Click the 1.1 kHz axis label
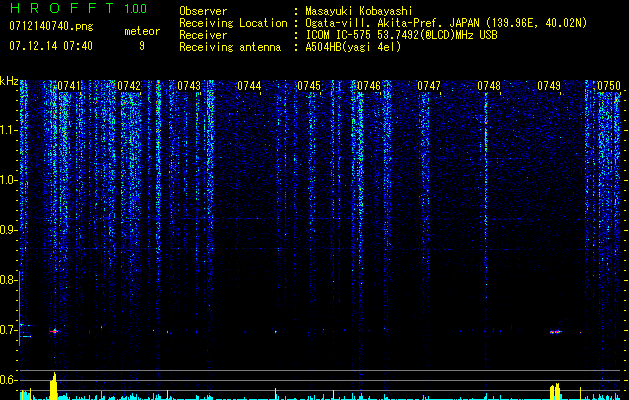This screenshot has height=400, width=629. [7, 130]
